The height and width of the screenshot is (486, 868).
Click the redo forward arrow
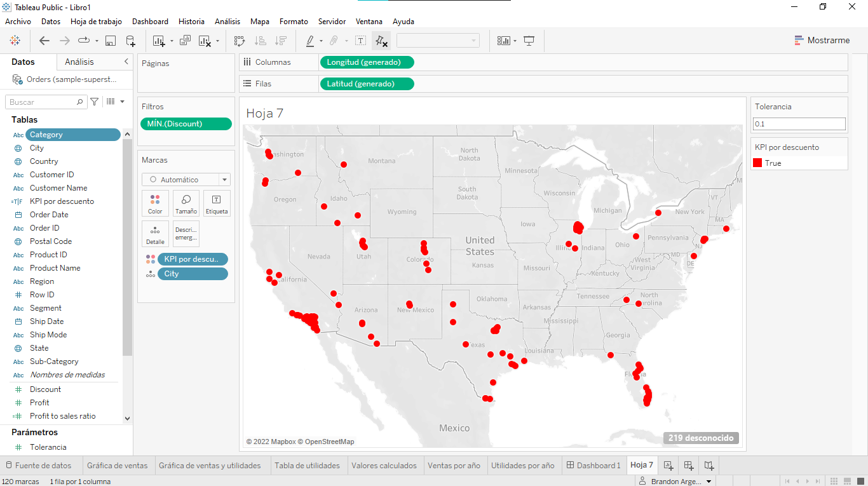[64, 41]
